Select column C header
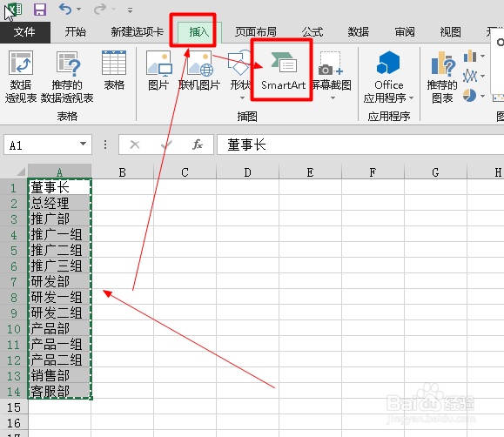The height and width of the screenshot is (437, 504). 185,172
